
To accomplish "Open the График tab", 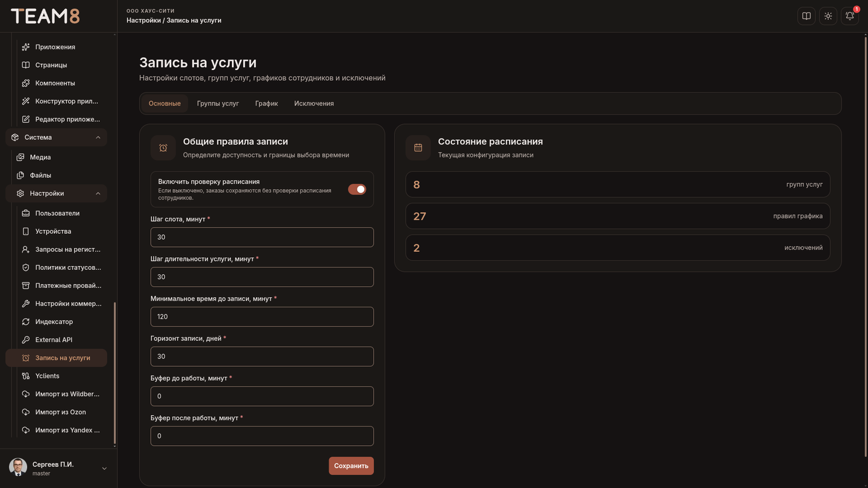I will tap(266, 104).
